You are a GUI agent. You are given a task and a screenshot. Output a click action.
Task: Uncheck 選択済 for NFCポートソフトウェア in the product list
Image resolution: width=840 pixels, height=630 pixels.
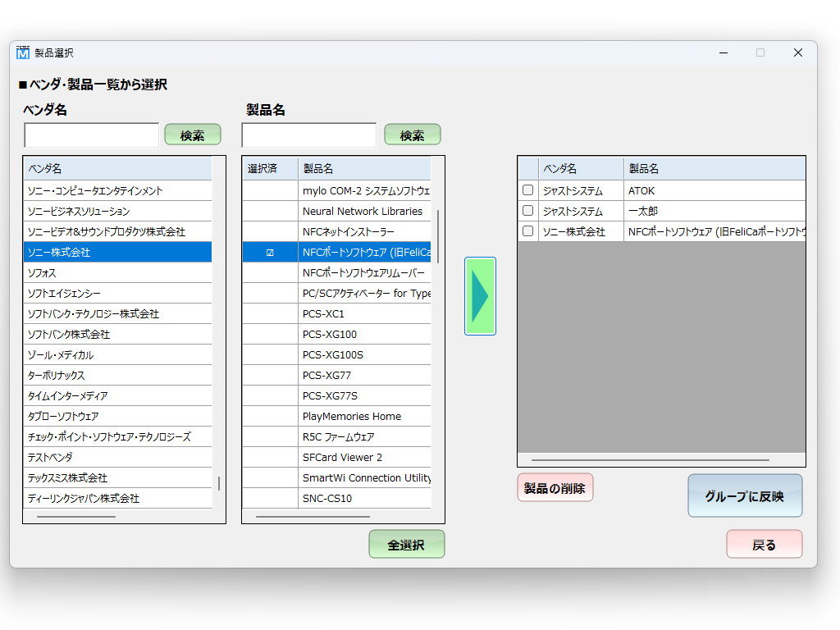pos(268,252)
